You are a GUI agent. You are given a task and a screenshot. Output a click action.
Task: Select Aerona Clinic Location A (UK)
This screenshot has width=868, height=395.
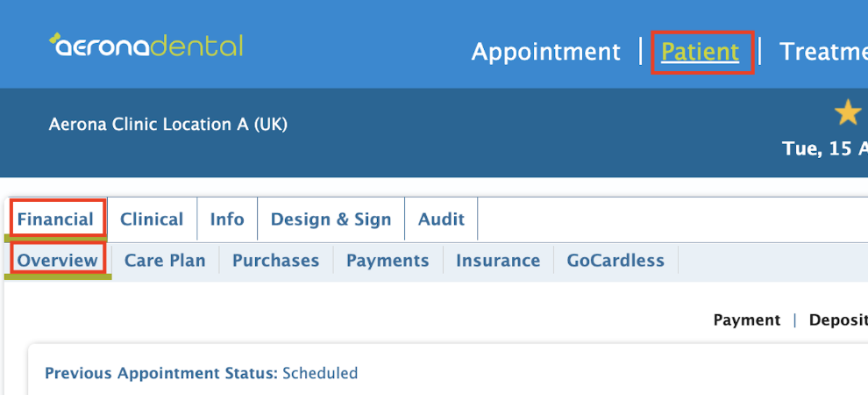[x=168, y=125]
